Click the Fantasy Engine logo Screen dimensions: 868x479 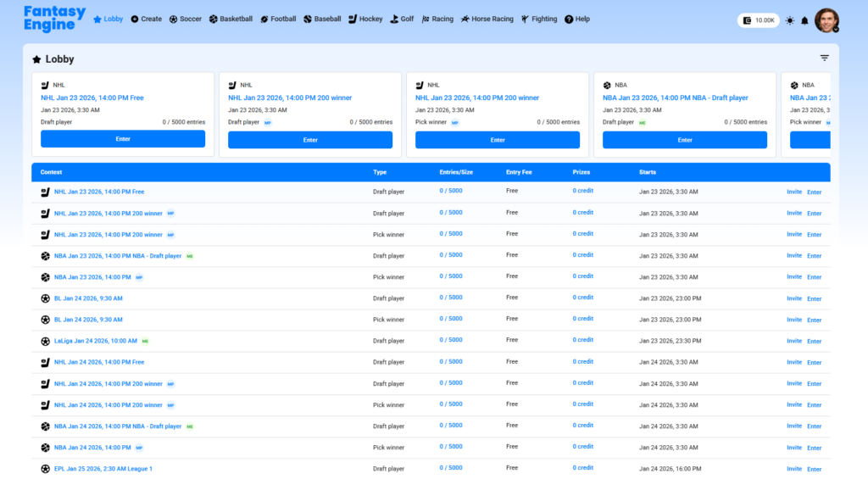pyautogui.click(x=54, y=19)
